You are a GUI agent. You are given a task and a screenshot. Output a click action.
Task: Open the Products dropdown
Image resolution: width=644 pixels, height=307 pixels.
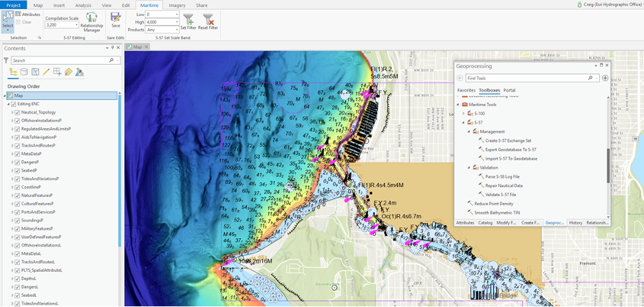click(177, 30)
